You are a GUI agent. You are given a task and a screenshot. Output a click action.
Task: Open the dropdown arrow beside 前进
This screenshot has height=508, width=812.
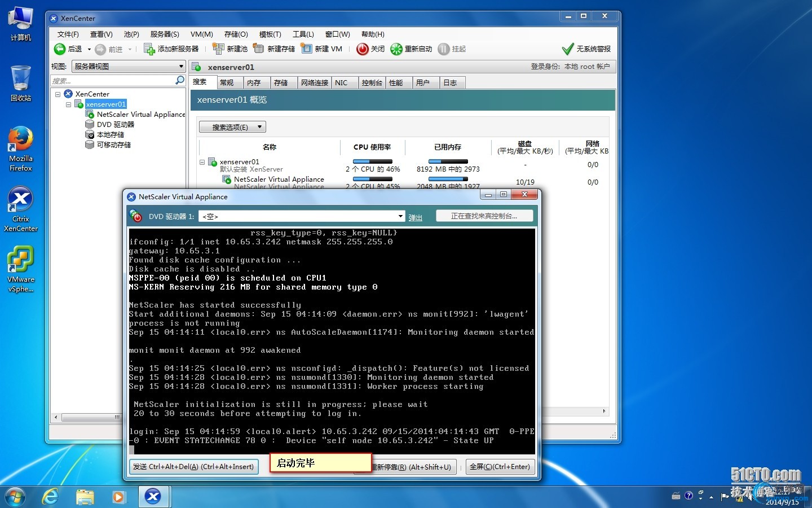130,49
